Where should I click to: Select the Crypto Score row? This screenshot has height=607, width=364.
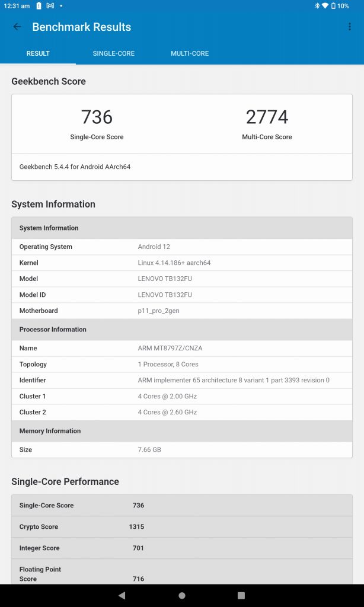[182, 526]
